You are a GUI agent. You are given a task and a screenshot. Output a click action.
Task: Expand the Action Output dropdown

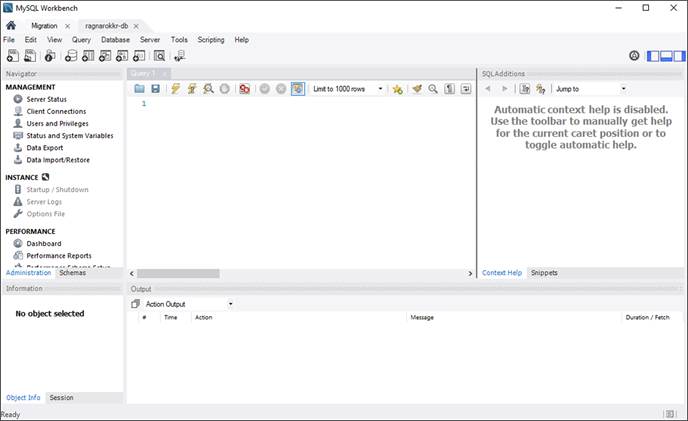pos(188,303)
